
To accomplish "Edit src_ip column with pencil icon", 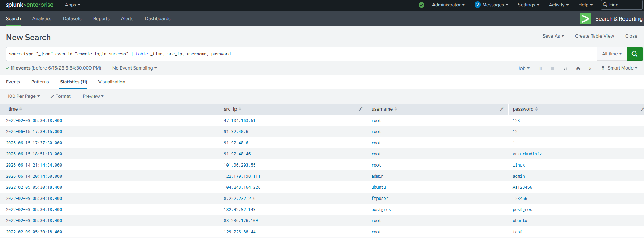I will point(360,109).
